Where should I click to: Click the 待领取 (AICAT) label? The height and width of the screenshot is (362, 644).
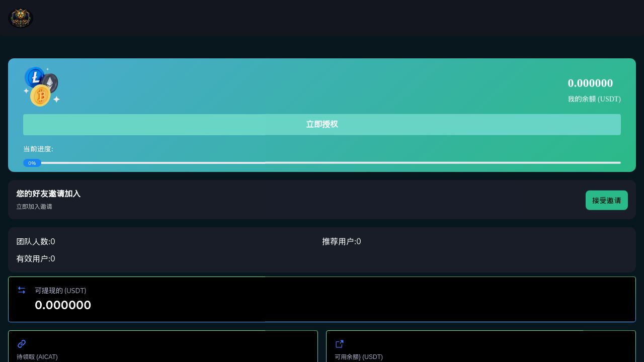coord(37,357)
